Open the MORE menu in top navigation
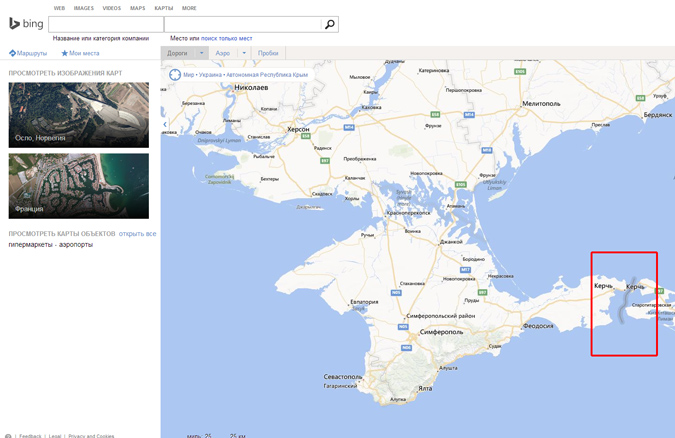The width and height of the screenshot is (675, 438). tap(189, 8)
